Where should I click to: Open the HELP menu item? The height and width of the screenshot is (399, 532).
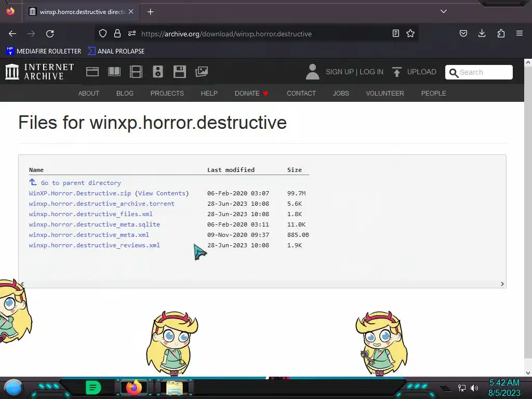209,94
